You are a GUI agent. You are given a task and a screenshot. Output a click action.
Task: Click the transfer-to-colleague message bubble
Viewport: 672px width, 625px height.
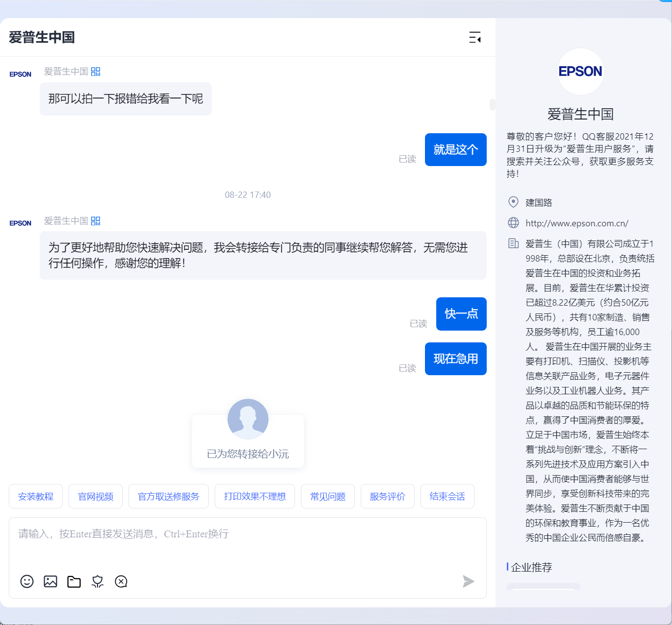pyautogui.click(x=263, y=255)
